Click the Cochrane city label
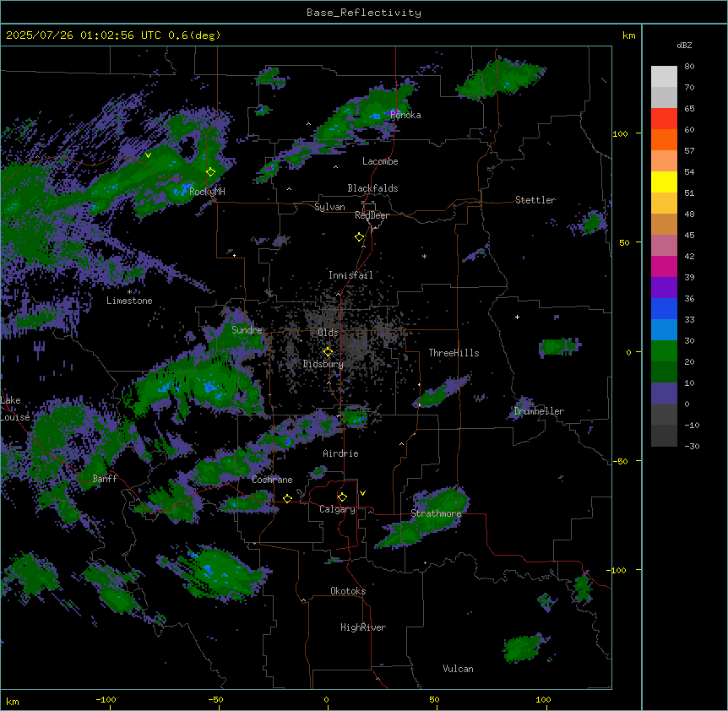The image size is (728, 711). click(x=272, y=480)
